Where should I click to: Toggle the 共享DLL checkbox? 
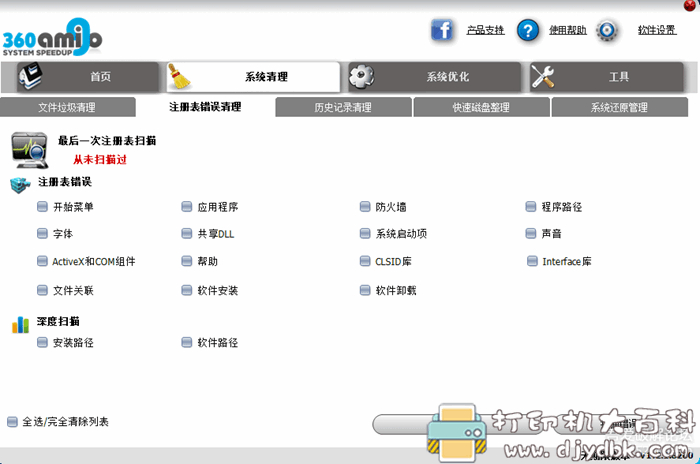[x=187, y=234]
